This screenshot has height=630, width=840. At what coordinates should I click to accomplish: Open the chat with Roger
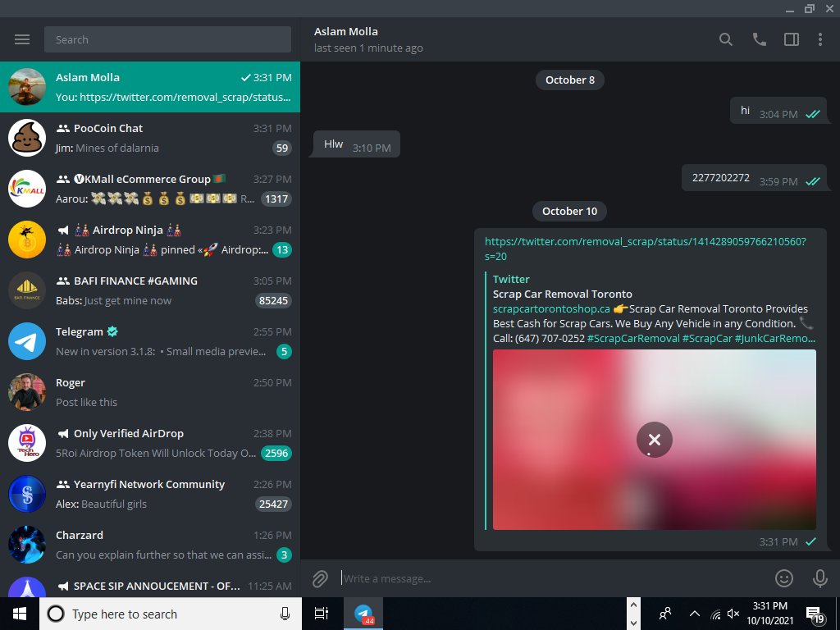point(150,392)
